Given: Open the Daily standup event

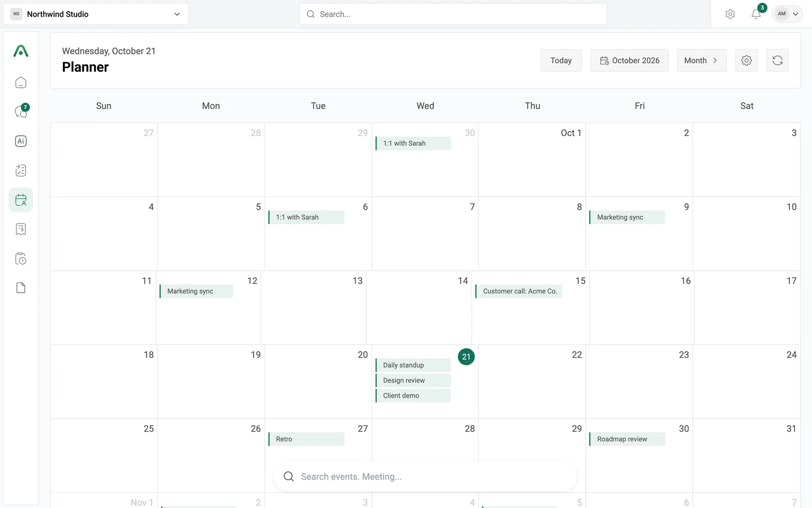Looking at the screenshot, I should pos(413,365).
